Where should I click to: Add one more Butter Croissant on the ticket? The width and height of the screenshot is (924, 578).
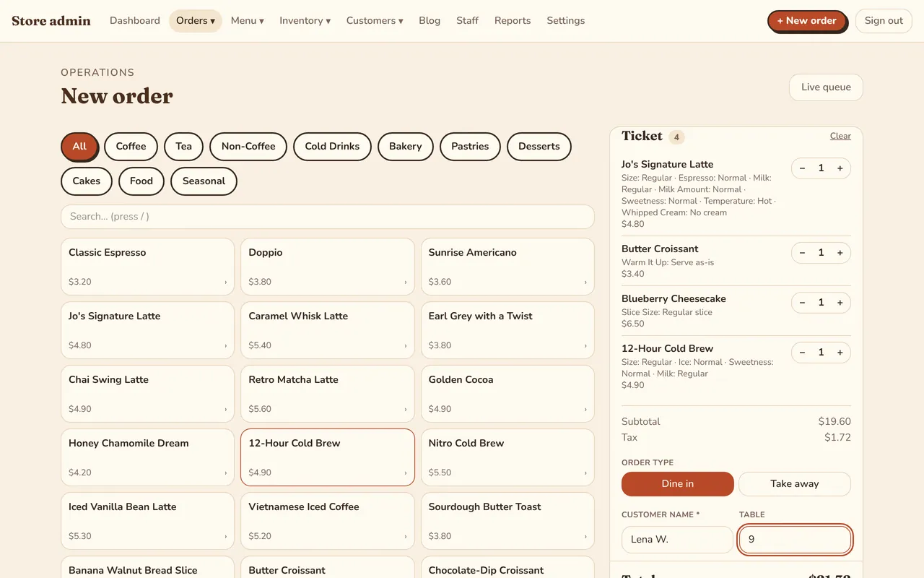coord(840,253)
